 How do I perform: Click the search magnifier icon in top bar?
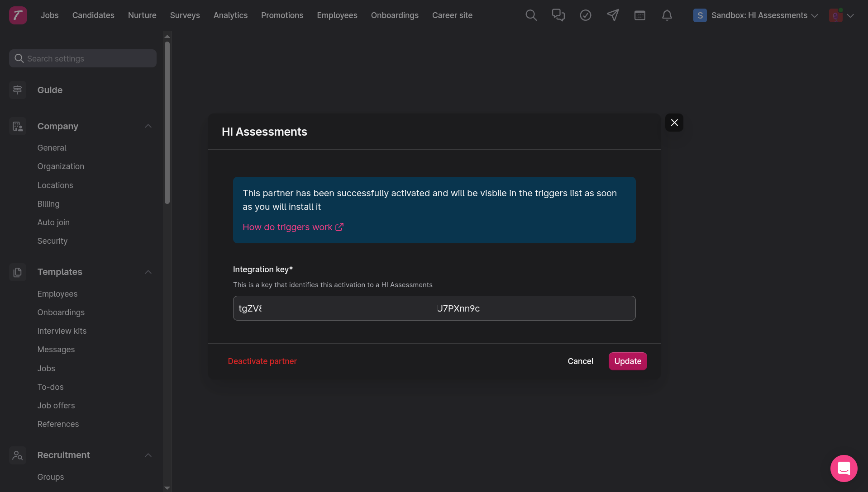pyautogui.click(x=531, y=15)
